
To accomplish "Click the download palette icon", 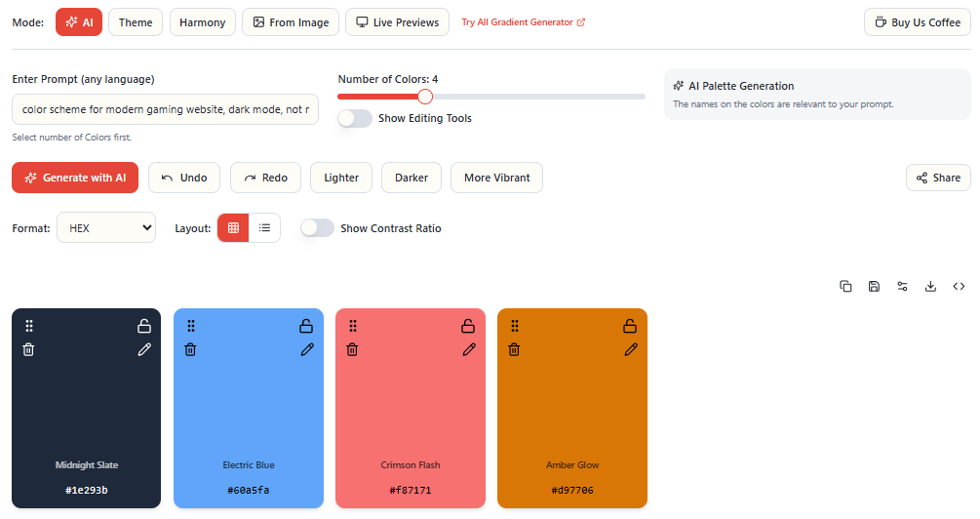I will (x=930, y=286).
